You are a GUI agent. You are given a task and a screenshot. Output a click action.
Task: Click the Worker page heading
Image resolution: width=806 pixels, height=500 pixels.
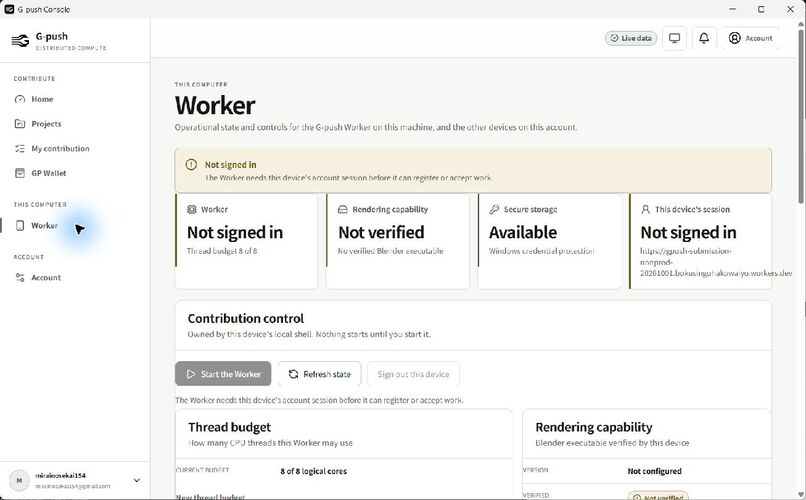(215, 105)
